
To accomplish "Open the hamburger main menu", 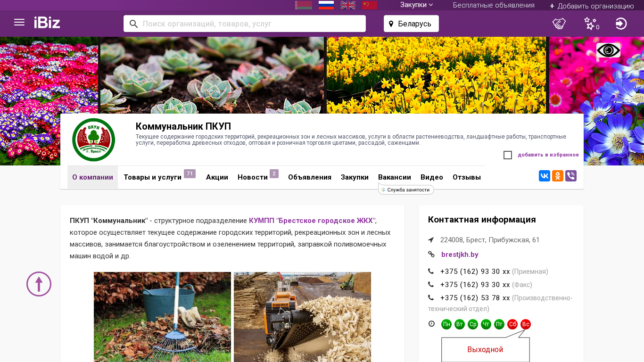I will pyautogui.click(x=19, y=23).
